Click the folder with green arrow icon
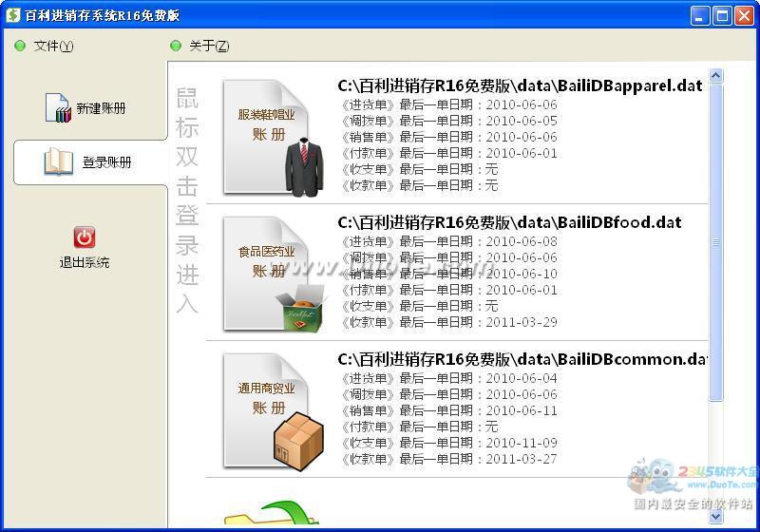This screenshot has height=532, width=760. [x=272, y=514]
